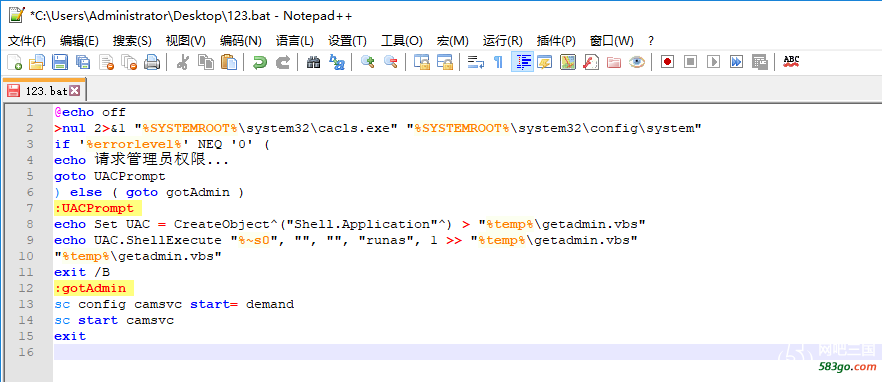Click line number 8 in the margin
This screenshot has height=382, width=882.
[29, 224]
